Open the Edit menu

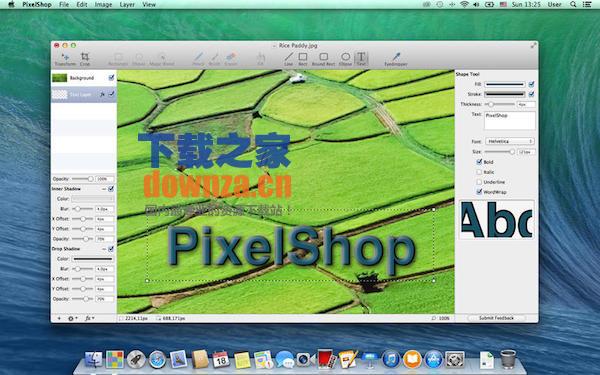pyautogui.click(x=82, y=5)
